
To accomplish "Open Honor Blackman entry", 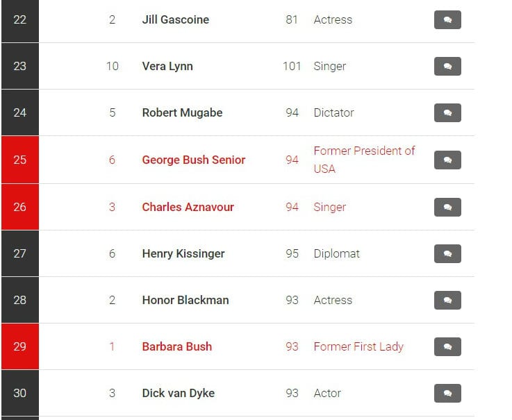I will 185,300.
